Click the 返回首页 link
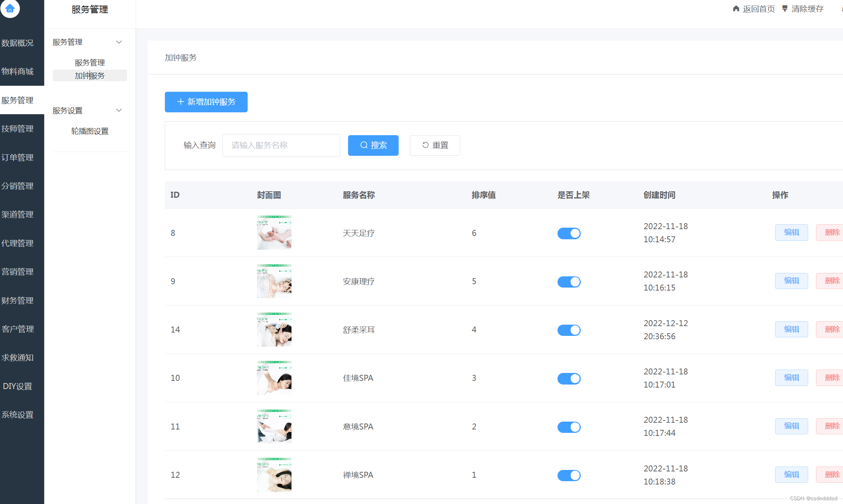Screen dimensions: 843x504 tap(759, 9)
